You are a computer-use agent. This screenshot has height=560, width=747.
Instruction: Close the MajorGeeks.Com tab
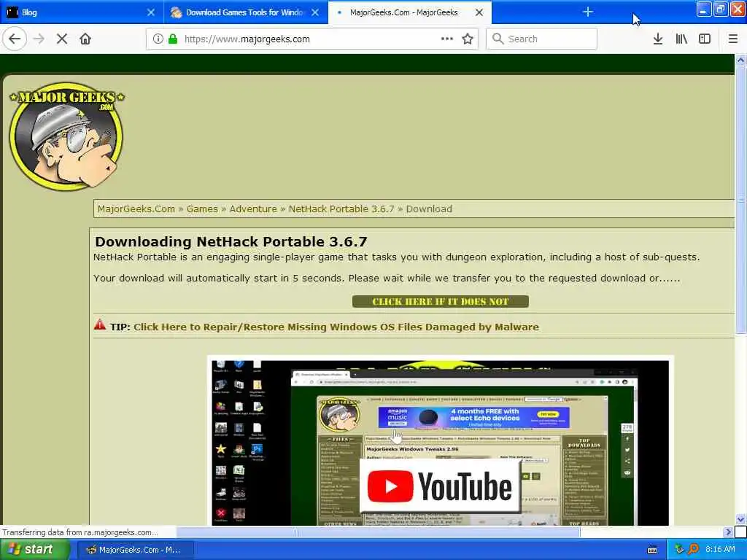point(479,12)
